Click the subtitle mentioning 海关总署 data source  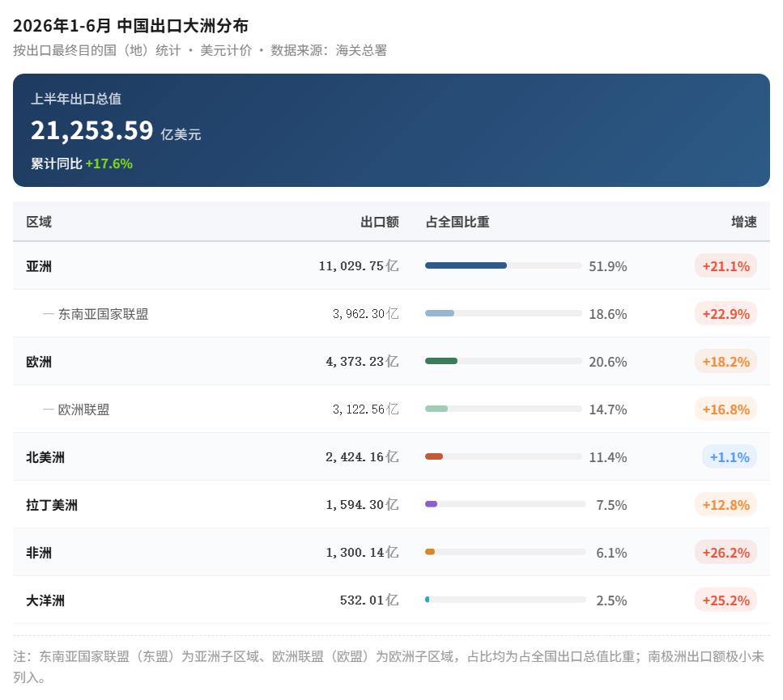[200, 50]
